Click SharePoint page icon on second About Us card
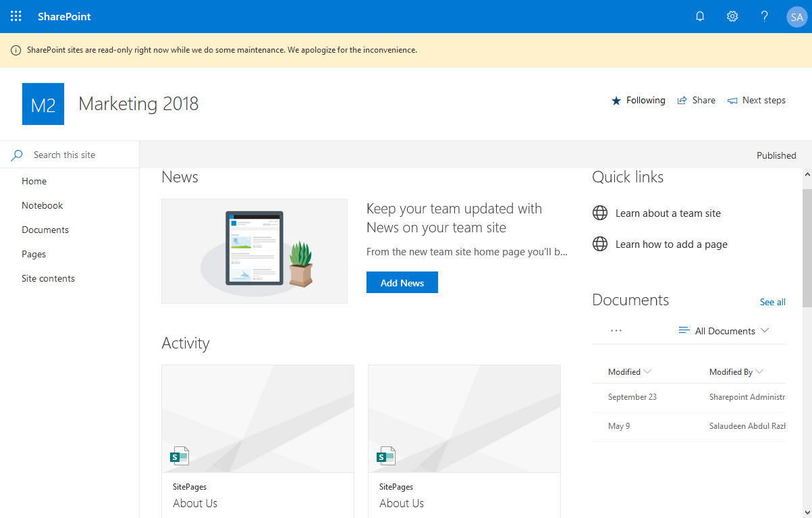The height and width of the screenshot is (518, 812). click(386, 456)
